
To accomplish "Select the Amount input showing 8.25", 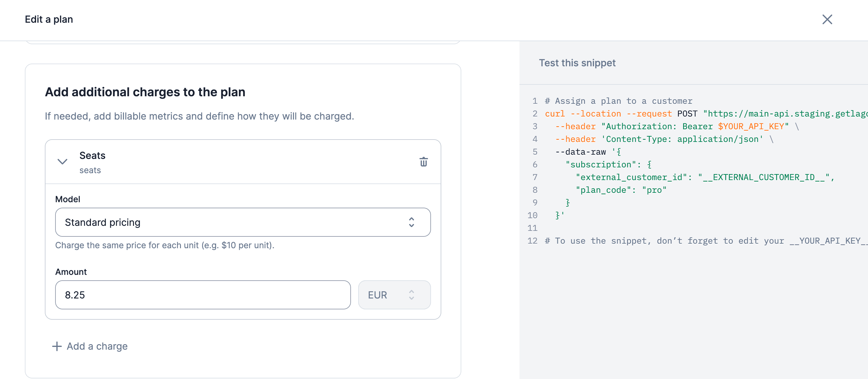I will (202, 295).
